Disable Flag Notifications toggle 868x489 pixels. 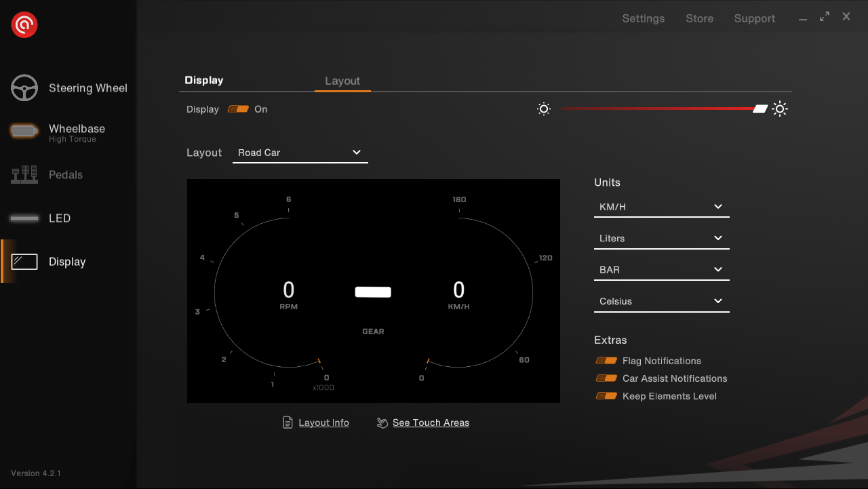pyautogui.click(x=606, y=361)
